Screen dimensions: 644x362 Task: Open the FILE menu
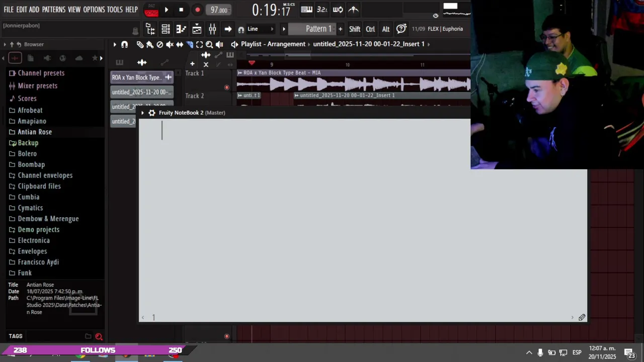coord(9,10)
